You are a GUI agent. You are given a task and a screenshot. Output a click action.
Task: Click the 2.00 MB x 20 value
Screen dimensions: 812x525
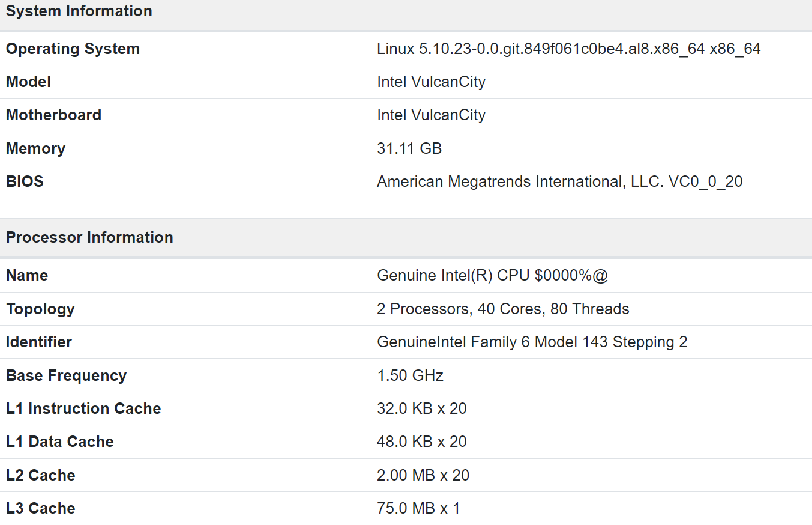pyautogui.click(x=423, y=475)
